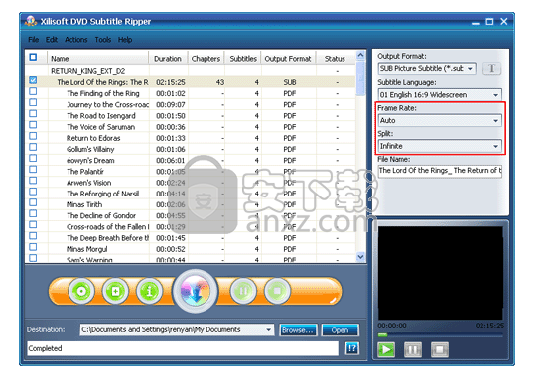This screenshot has height=392, width=550.
Task: Click the pause rip icon on orange bar
Action: (243, 291)
